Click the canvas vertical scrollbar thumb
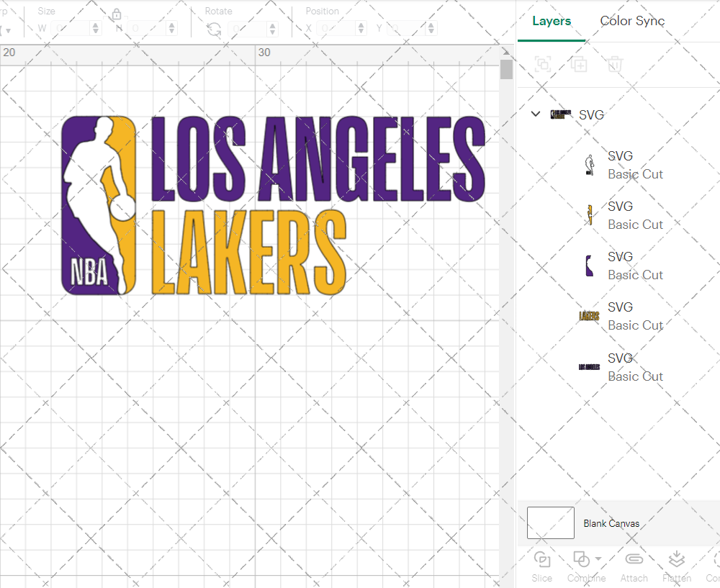720x588 pixels. pos(506,69)
